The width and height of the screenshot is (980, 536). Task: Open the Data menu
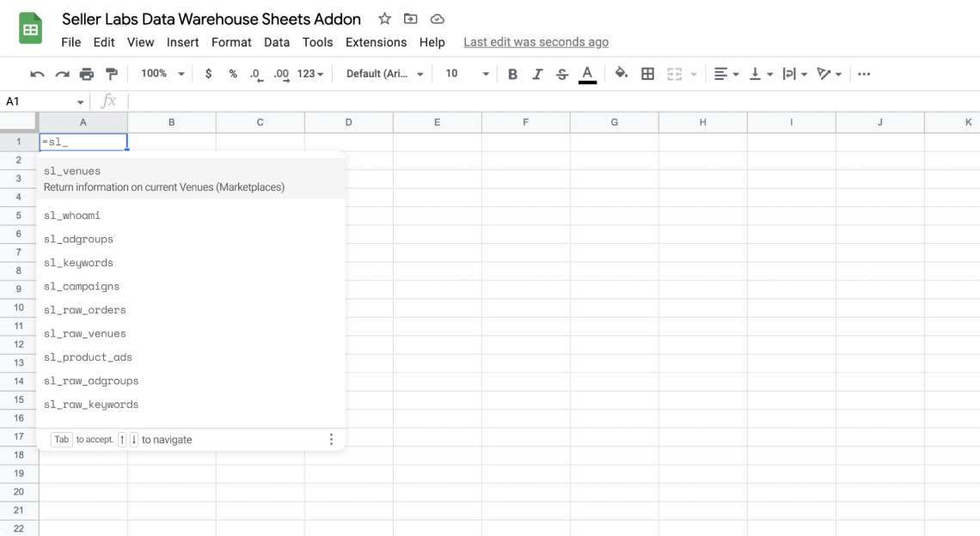pos(276,42)
